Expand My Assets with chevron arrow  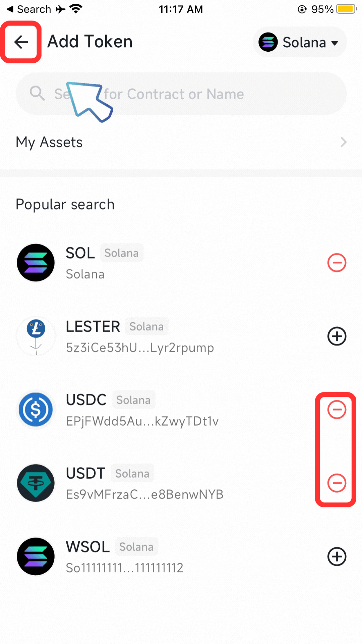[x=344, y=142]
